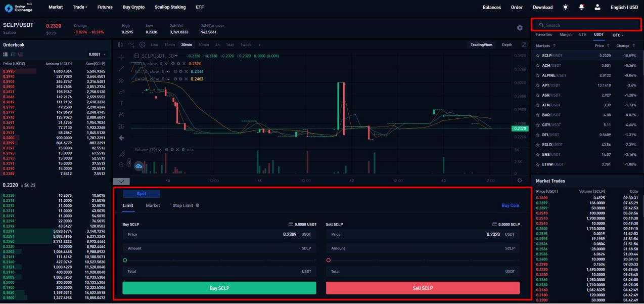
Task: Open chart properties gear in chart toolbar
Action: click(x=142, y=45)
